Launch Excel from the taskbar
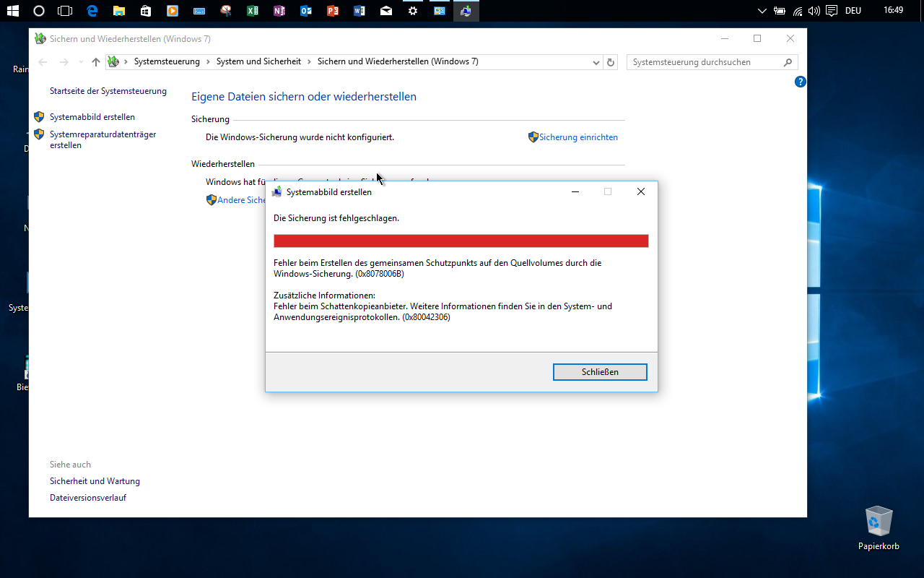This screenshot has width=924, height=578. tap(252, 11)
